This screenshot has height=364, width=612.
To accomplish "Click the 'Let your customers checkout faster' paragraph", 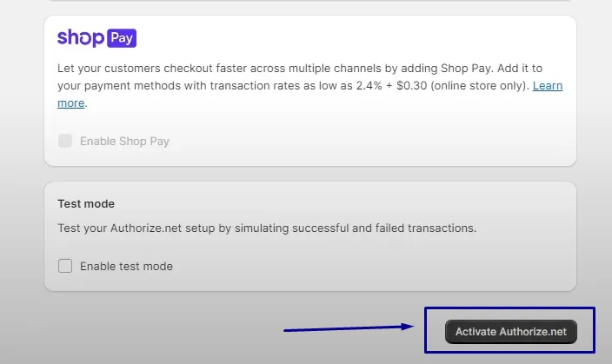I will 309,85.
